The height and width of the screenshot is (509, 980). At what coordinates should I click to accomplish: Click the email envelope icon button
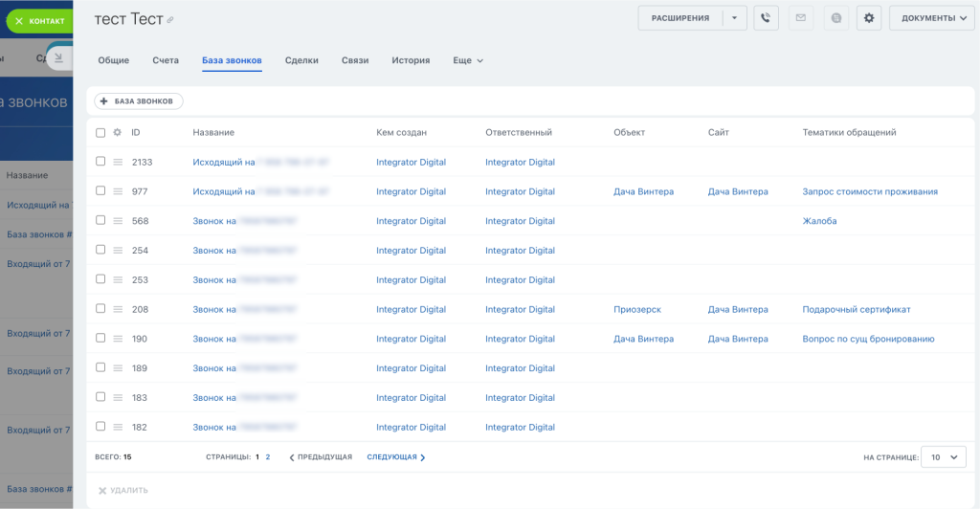coord(801,18)
